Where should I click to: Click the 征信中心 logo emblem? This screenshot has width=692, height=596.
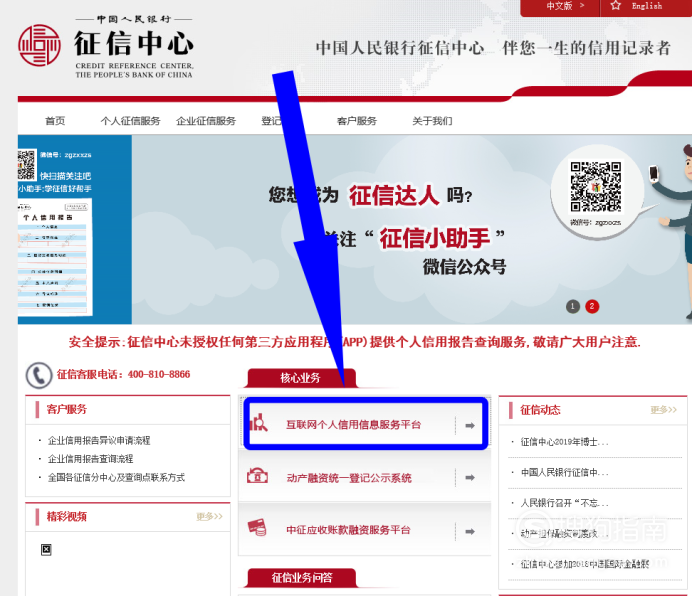point(40,45)
